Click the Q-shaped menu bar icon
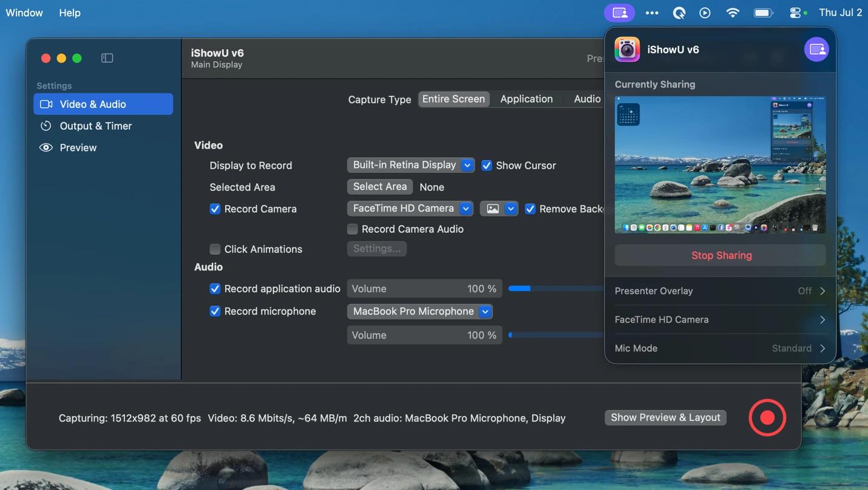Viewport: 868px width, 490px height. click(x=679, y=13)
